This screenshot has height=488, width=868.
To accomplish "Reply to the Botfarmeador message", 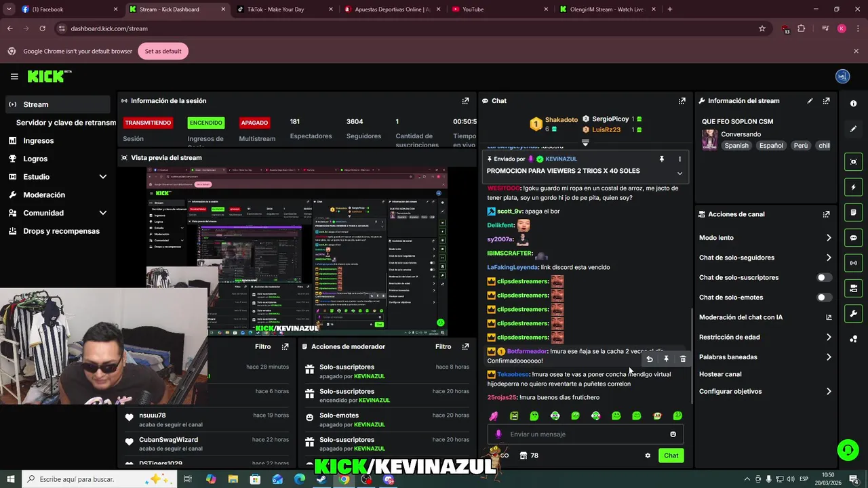I will pyautogui.click(x=649, y=359).
